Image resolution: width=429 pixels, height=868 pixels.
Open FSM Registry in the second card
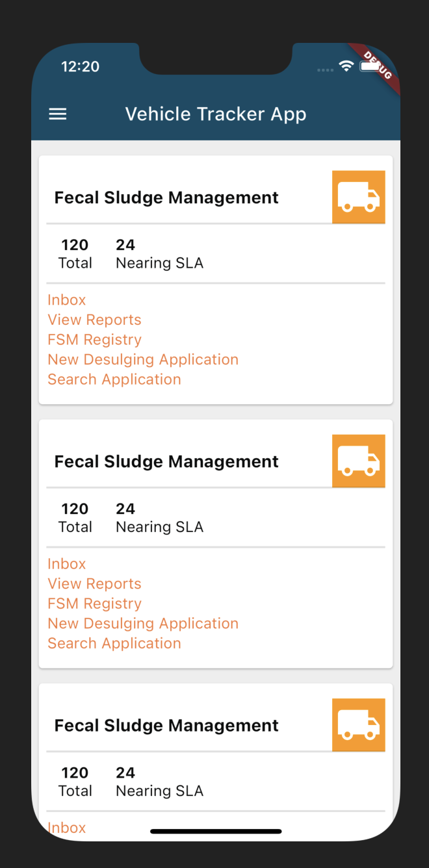tap(94, 604)
